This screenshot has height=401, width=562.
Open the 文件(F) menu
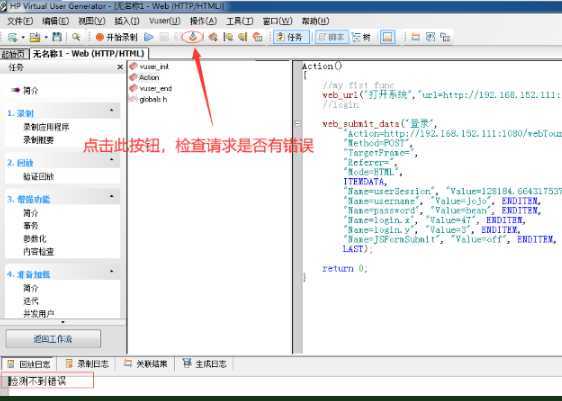tap(20, 21)
